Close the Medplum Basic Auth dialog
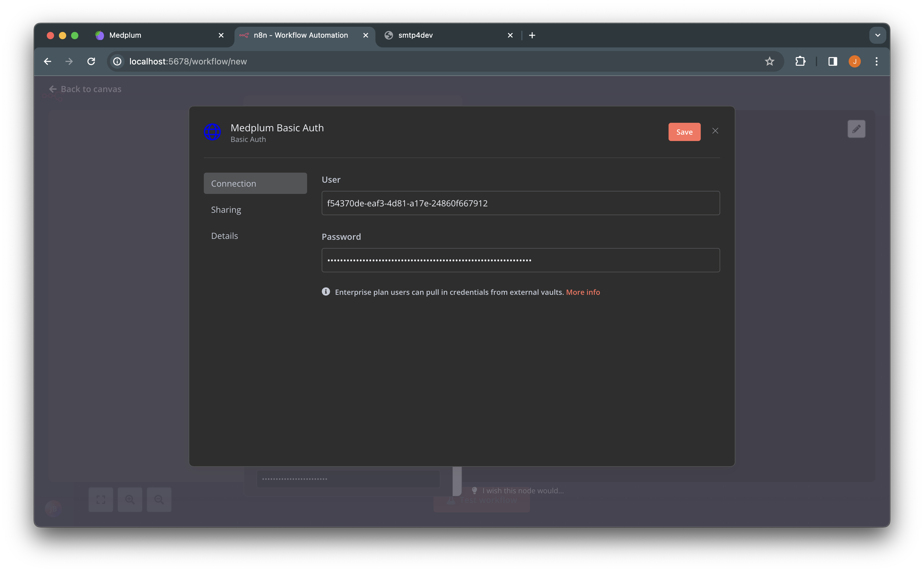This screenshot has height=572, width=924. point(715,131)
